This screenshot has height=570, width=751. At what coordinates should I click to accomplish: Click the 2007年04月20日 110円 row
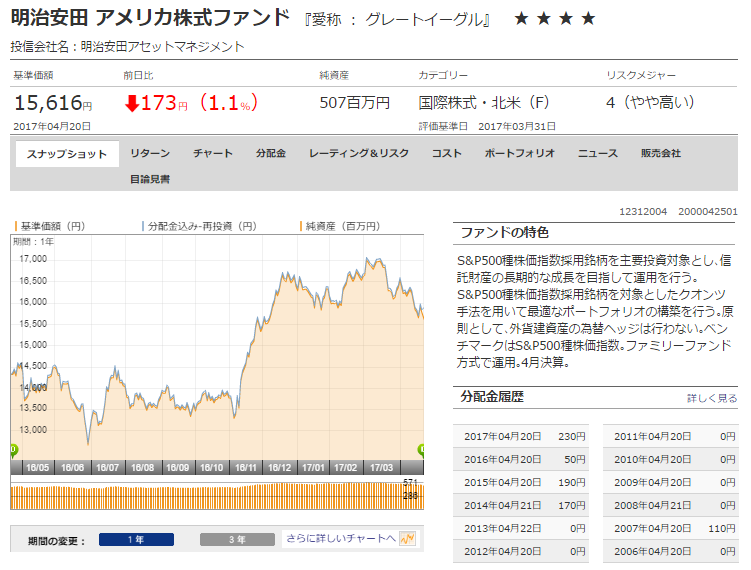coord(671,528)
